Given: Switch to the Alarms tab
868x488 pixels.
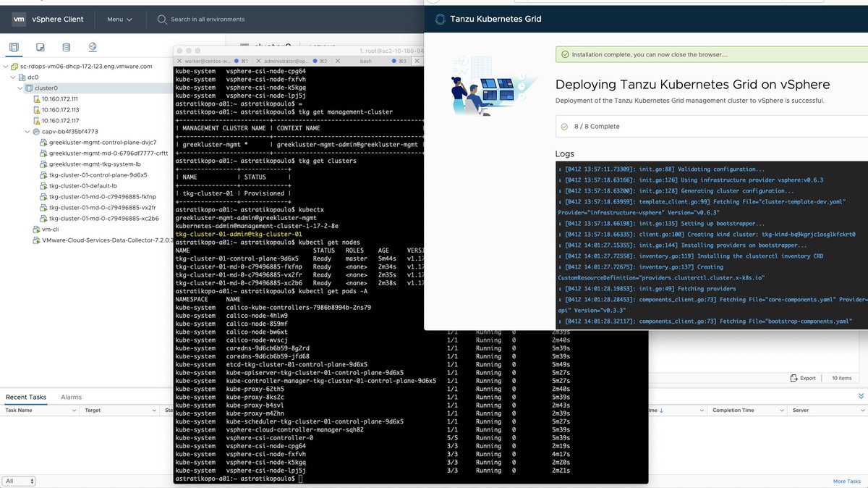Looking at the screenshot, I should [x=72, y=397].
